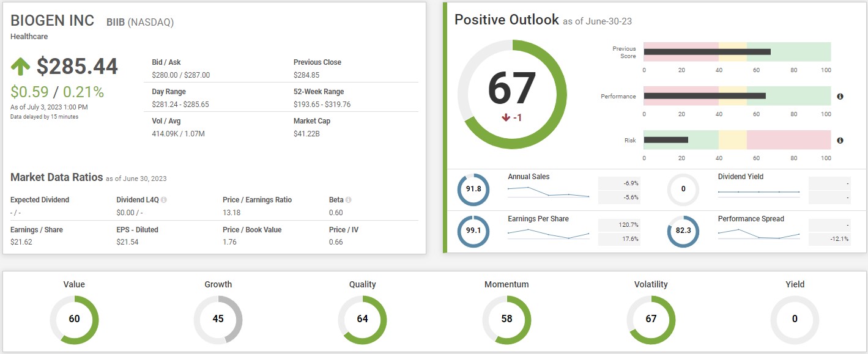Open the Beta info tooltip icon
The width and height of the screenshot is (868, 354).
coord(349,200)
